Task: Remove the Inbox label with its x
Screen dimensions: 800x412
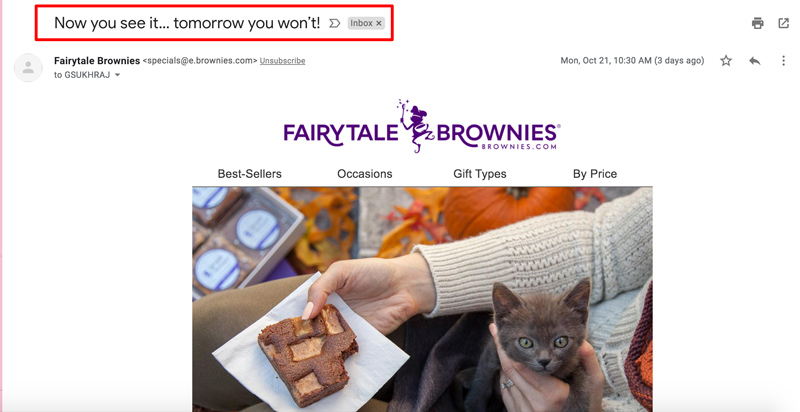Action: tap(379, 23)
